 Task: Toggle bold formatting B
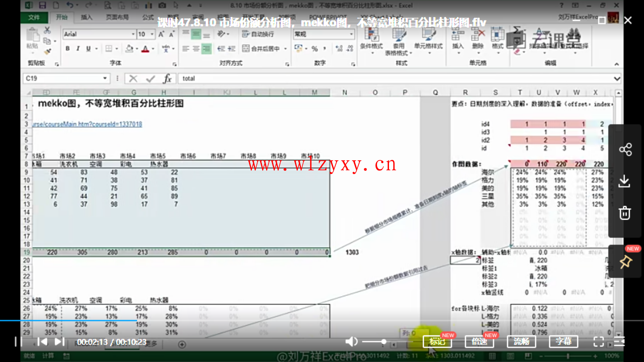(x=68, y=49)
